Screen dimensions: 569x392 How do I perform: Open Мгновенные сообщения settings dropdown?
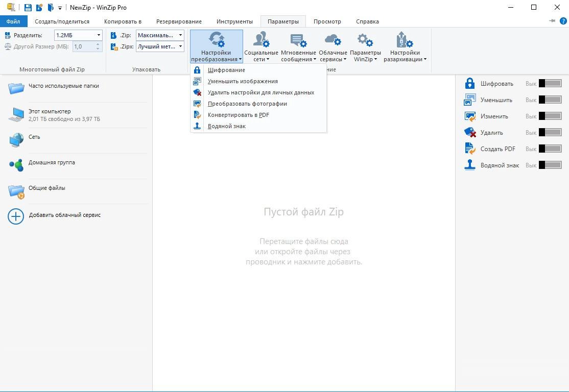pyautogui.click(x=298, y=46)
